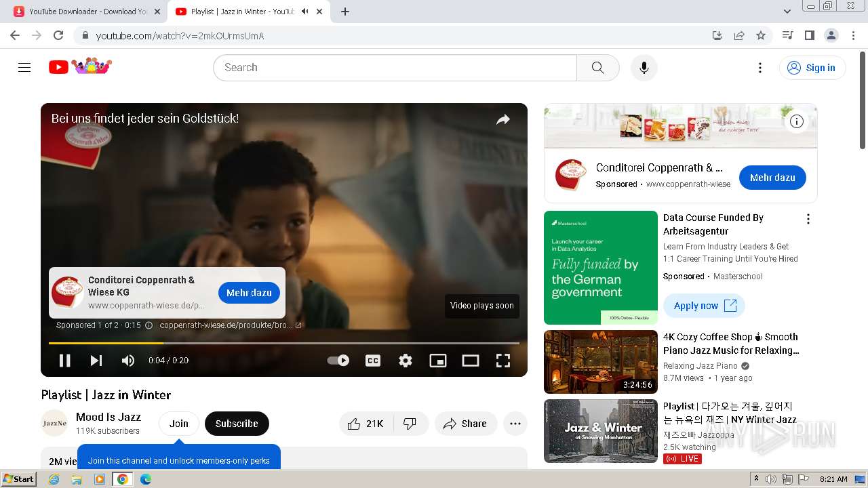Screen dimensions: 868x488
Task: Open the player settings gear
Action: [406, 361]
